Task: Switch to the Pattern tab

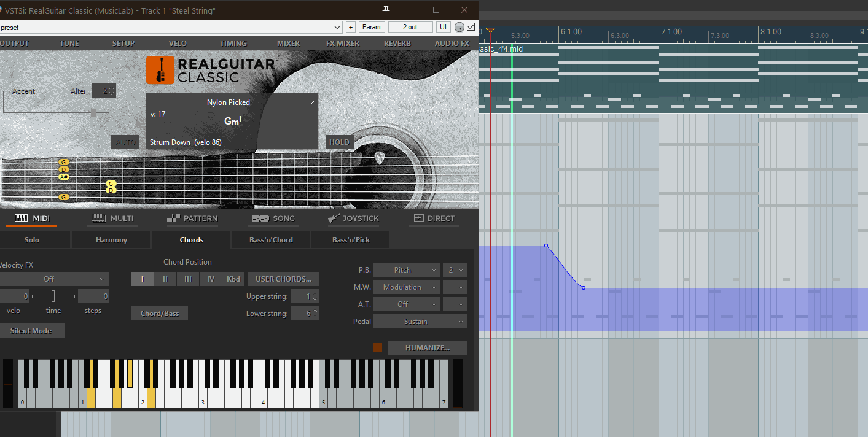Action: click(x=192, y=218)
